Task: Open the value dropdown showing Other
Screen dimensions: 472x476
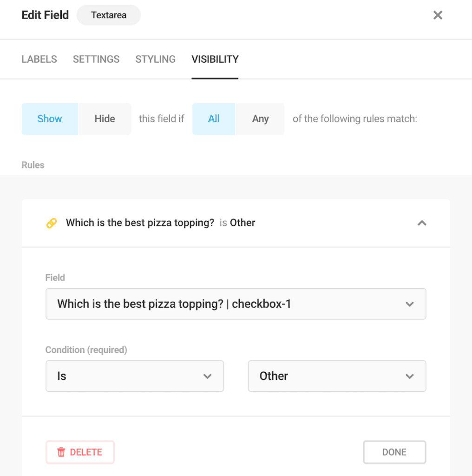Action: [337, 376]
